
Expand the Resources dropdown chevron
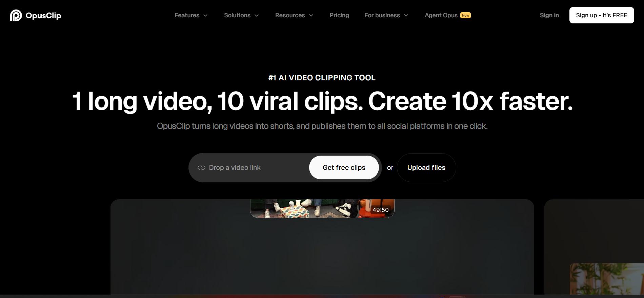click(x=311, y=16)
